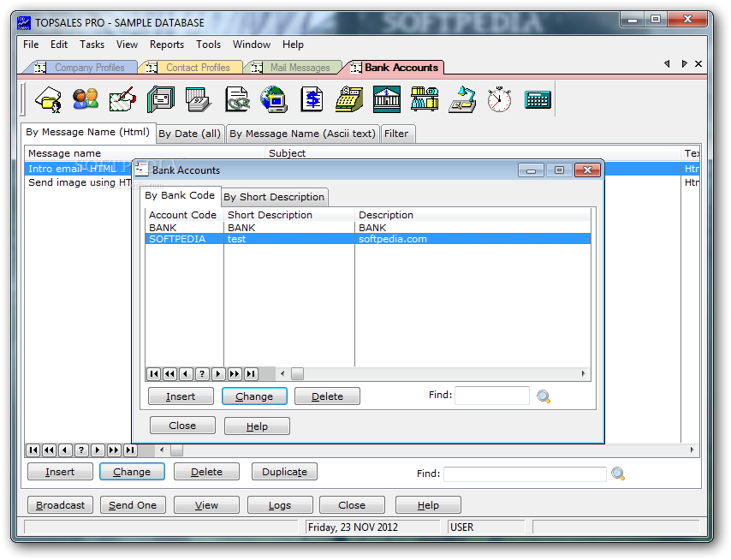
Task: Open the File menu
Action: pyautogui.click(x=31, y=45)
